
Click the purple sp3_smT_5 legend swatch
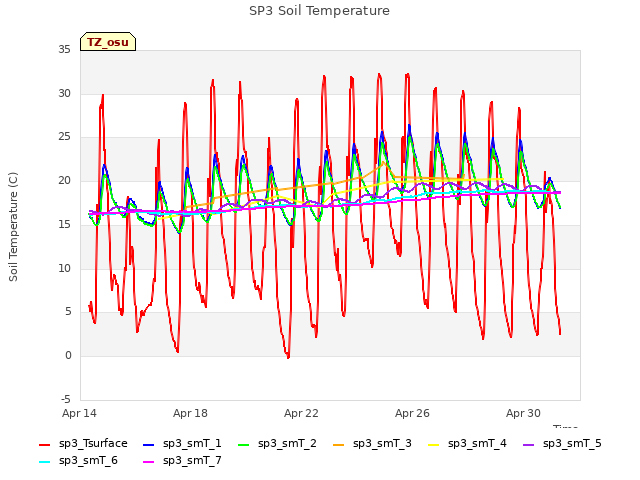[x=529, y=445]
